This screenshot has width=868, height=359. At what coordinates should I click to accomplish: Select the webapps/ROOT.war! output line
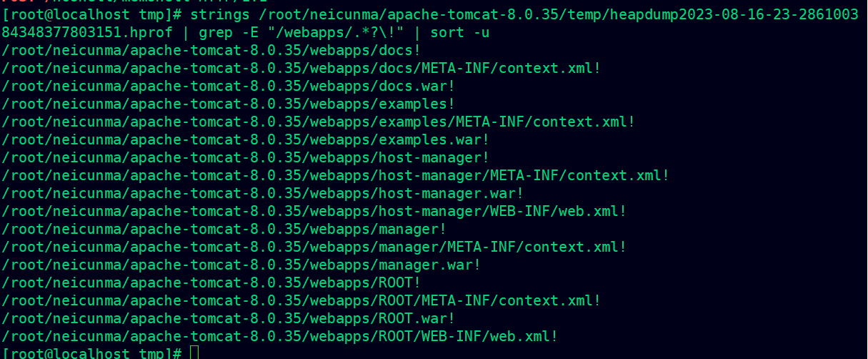(228, 318)
